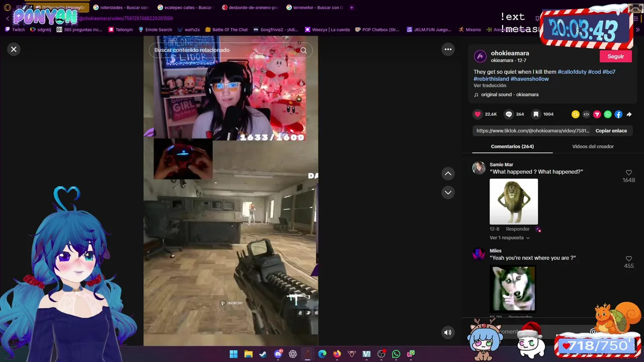
Task: Open Firefox from the taskbar
Action: click(x=337, y=354)
